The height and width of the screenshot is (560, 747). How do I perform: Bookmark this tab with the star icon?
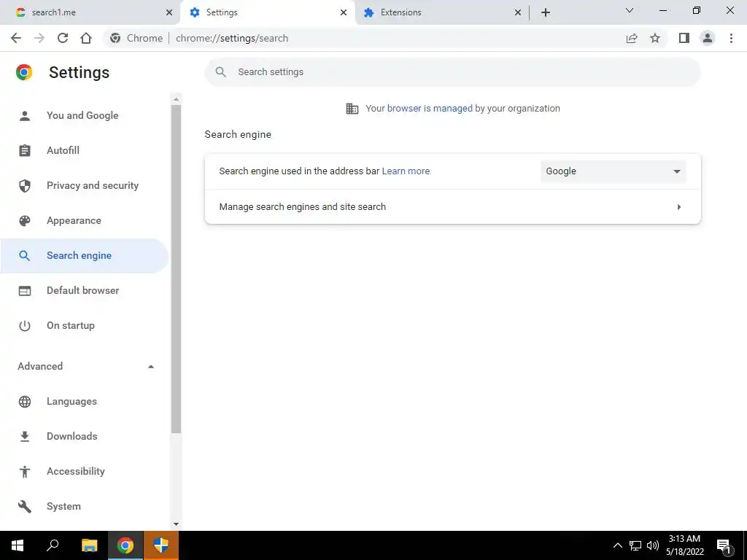point(655,38)
